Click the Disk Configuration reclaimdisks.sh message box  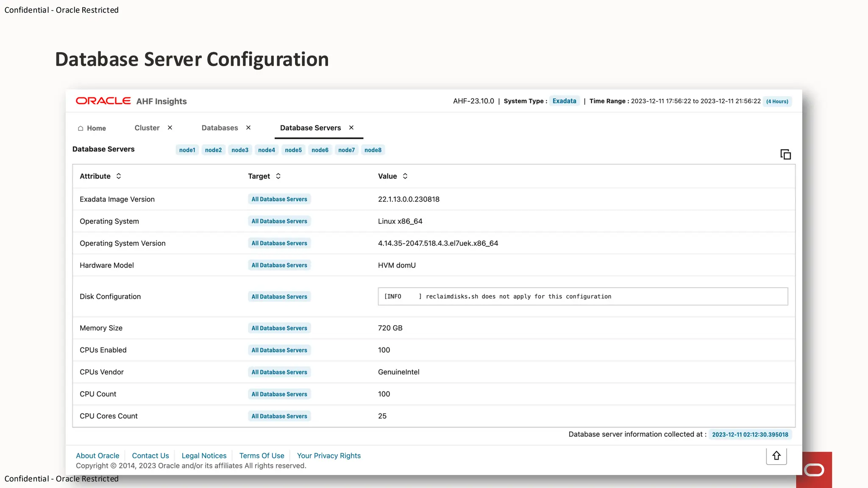point(583,297)
